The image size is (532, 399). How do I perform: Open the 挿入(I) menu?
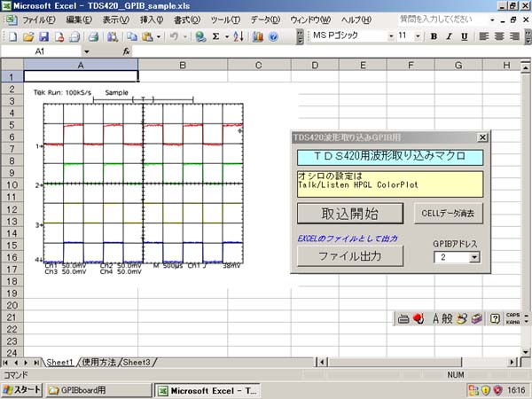(152, 20)
